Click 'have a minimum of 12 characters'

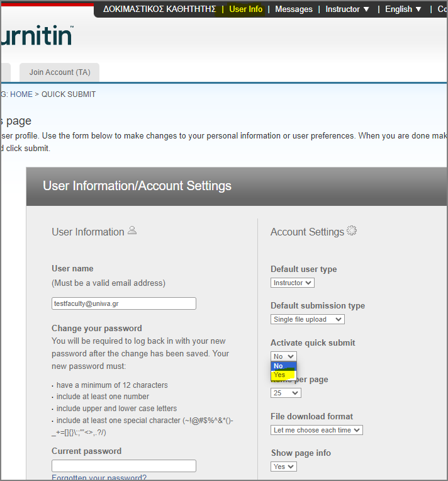112,385
